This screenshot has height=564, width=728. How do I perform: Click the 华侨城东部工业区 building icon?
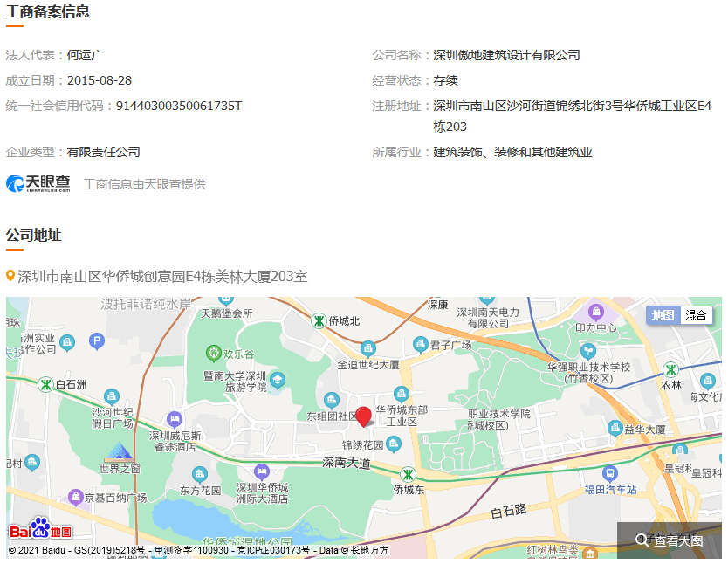(x=402, y=395)
